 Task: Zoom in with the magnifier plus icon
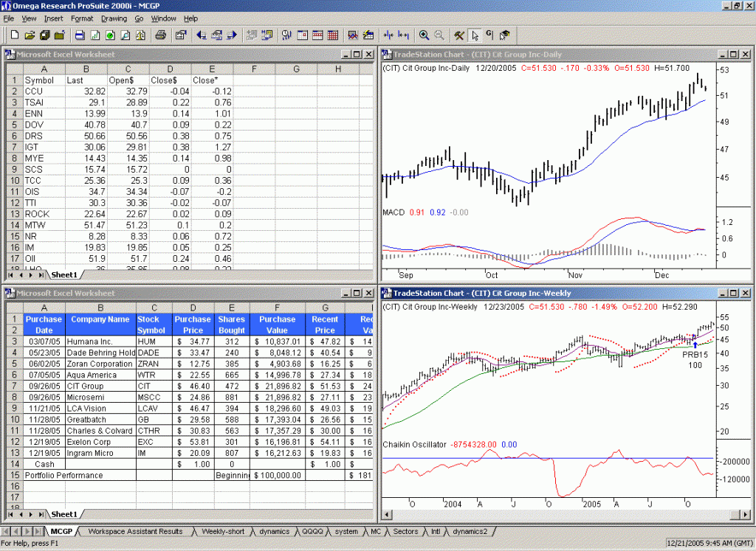point(424,35)
